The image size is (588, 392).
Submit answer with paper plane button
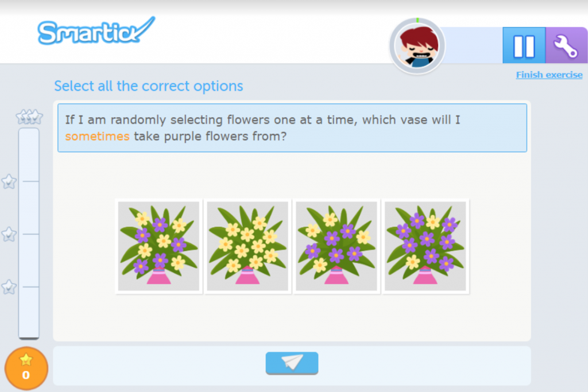tap(292, 363)
